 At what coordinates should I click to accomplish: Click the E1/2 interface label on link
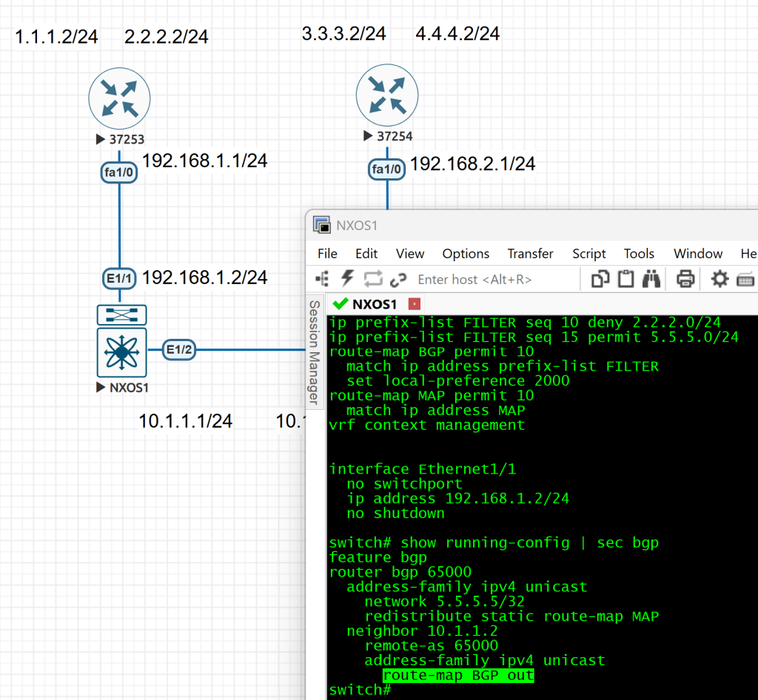pyautogui.click(x=178, y=350)
